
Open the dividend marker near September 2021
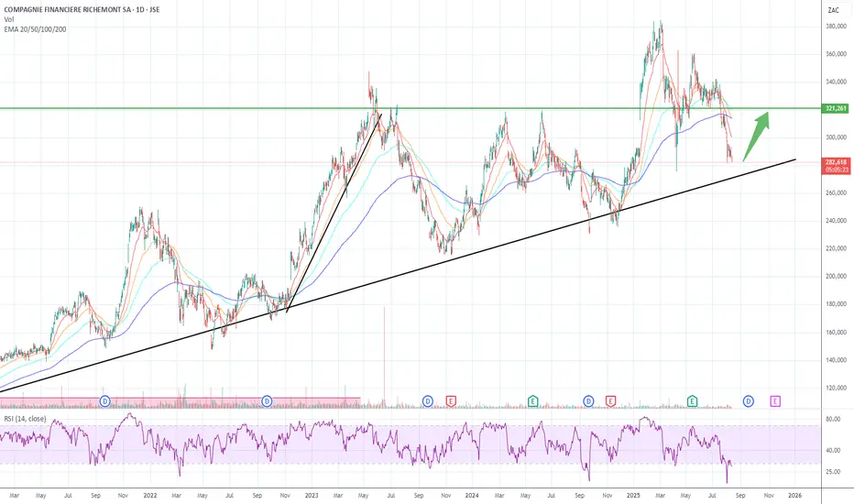[x=105, y=401]
